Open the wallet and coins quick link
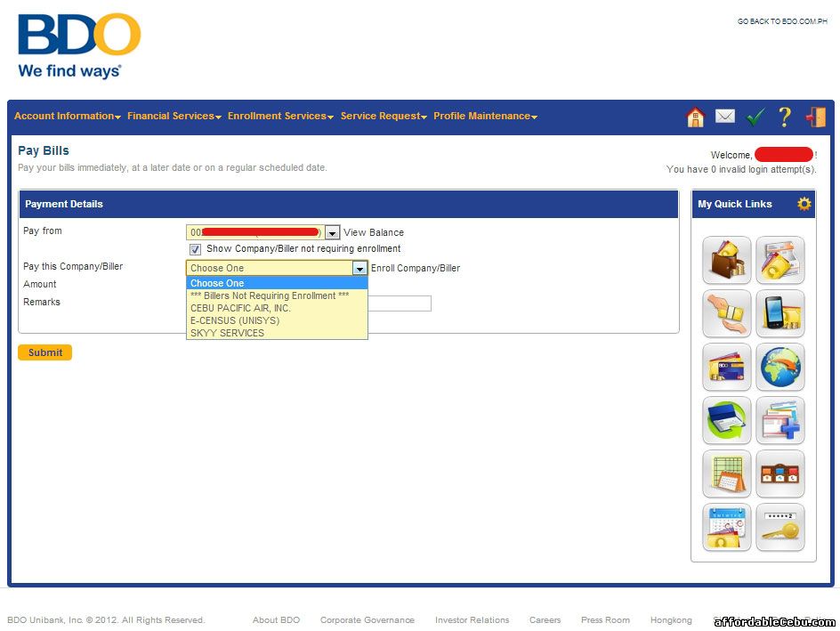This screenshot has height=631, width=840. [726, 260]
